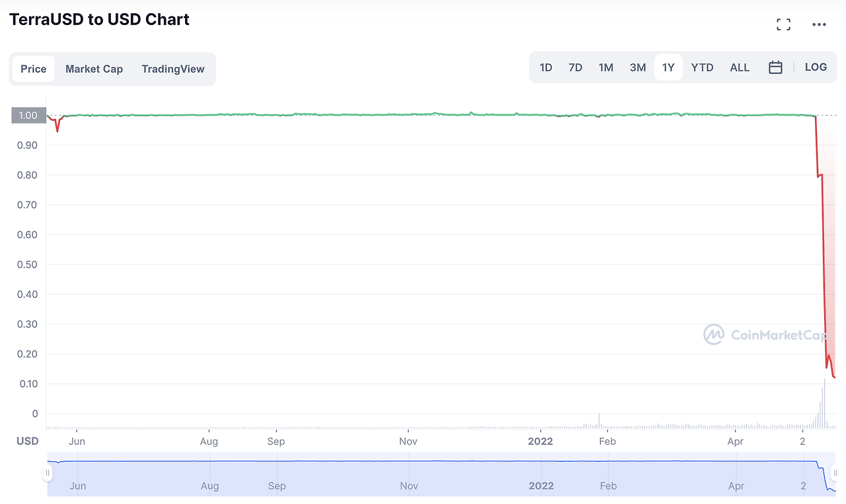Click the 0.50 y-axis value
Viewport: 846px width, 504px height.
pos(28,264)
